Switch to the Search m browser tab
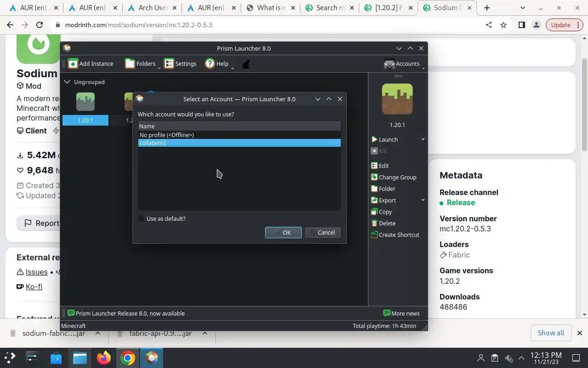 tap(329, 8)
